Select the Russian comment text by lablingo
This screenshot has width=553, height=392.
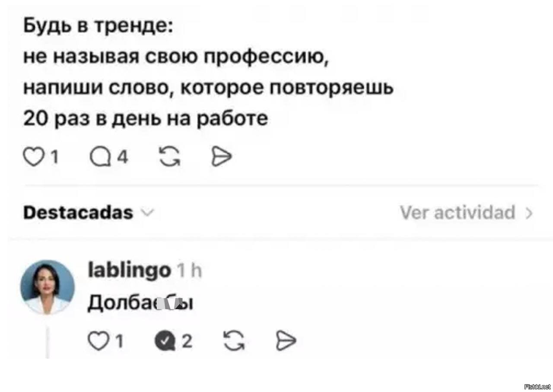[x=140, y=303]
